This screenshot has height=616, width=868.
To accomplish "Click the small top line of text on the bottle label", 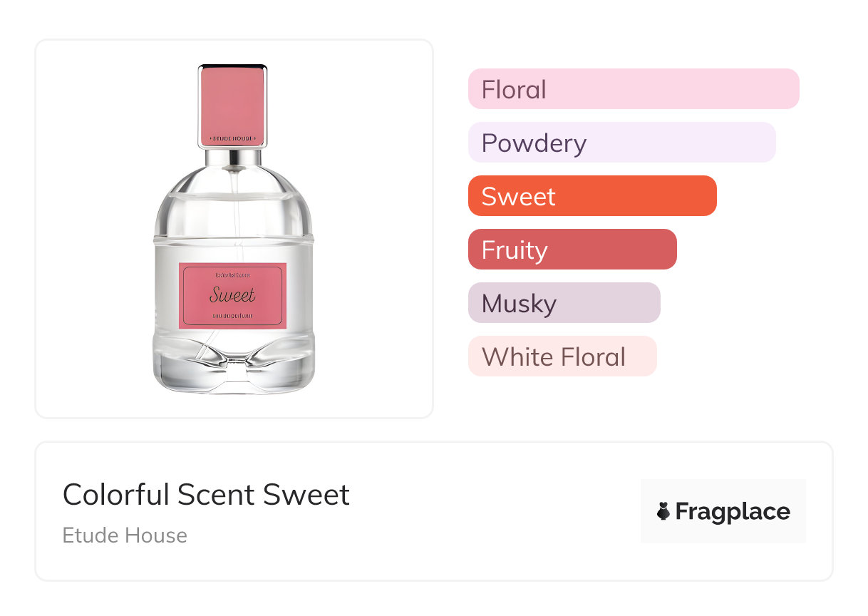I will 232,274.
